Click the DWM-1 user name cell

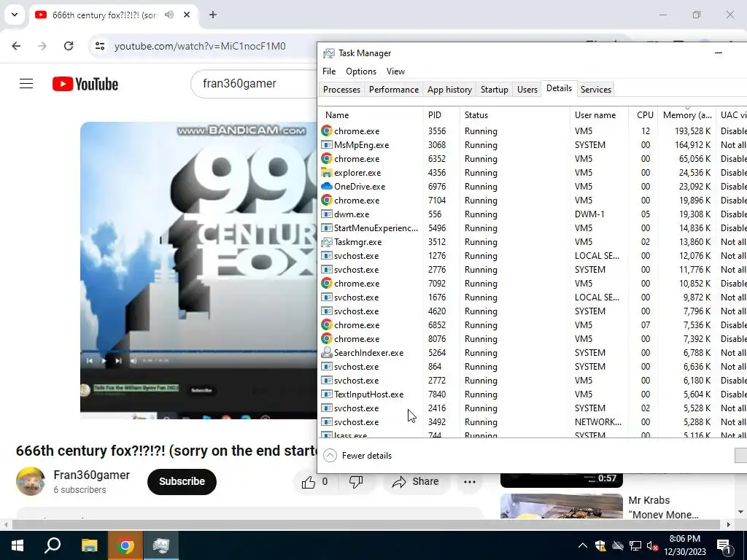coord(589,214)
